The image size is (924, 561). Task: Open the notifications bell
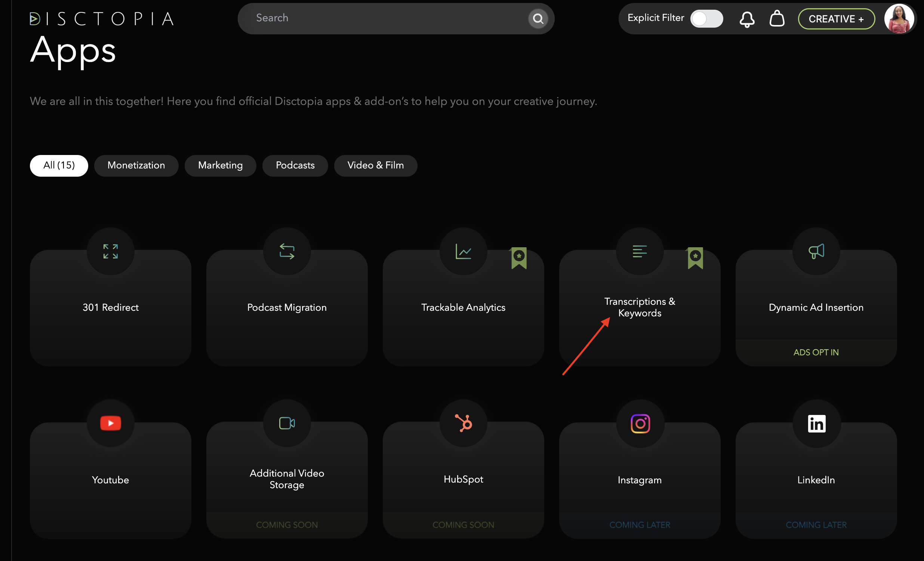coord(746,19)
